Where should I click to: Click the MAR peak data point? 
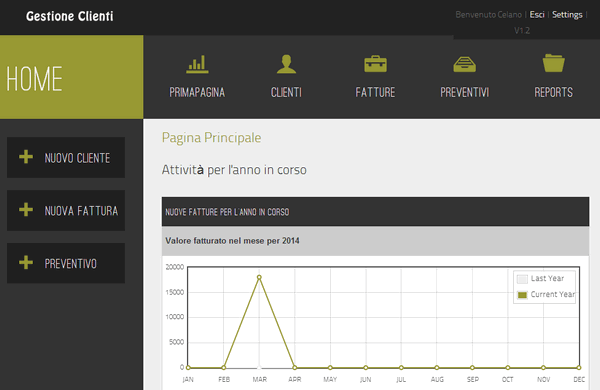259,277
